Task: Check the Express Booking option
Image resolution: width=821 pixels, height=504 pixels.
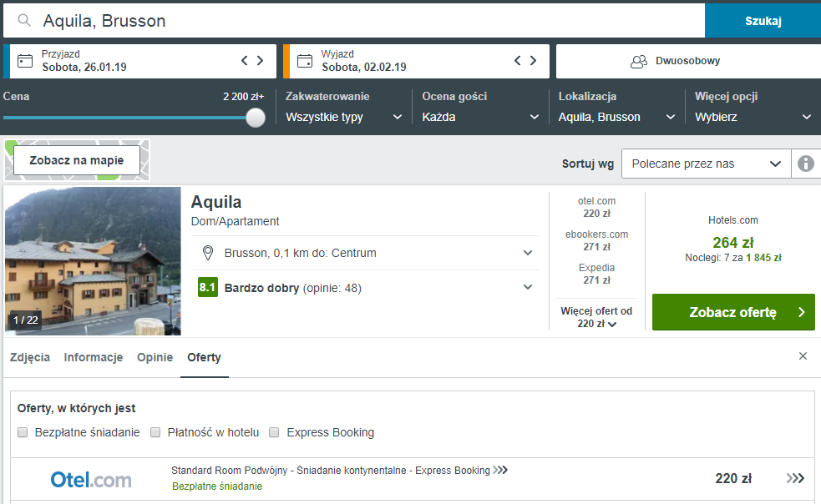Action: tap(275, 432)
